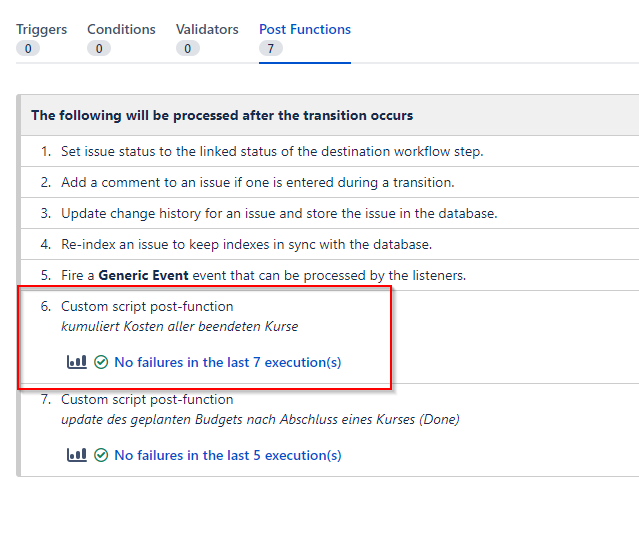This screenshot has width=639, height=536.
Task: Select the 'Add a comment to an issue' row
Action: click(x=330, y=182)
